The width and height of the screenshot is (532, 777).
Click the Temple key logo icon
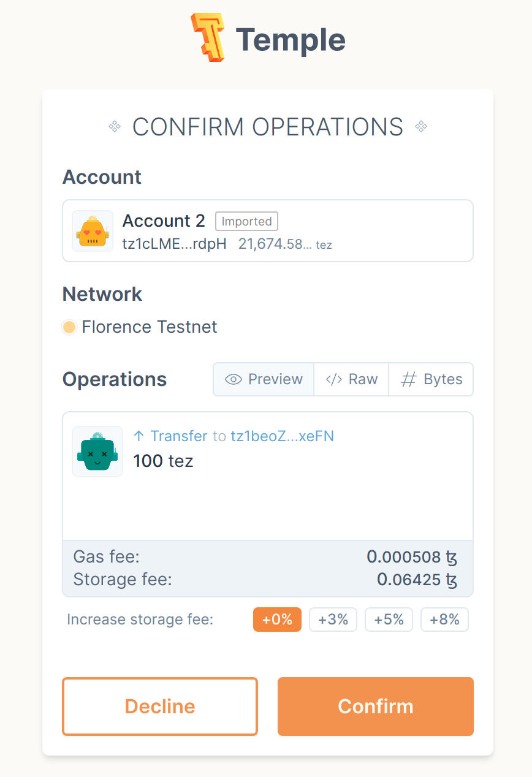(x=208, y=37)
